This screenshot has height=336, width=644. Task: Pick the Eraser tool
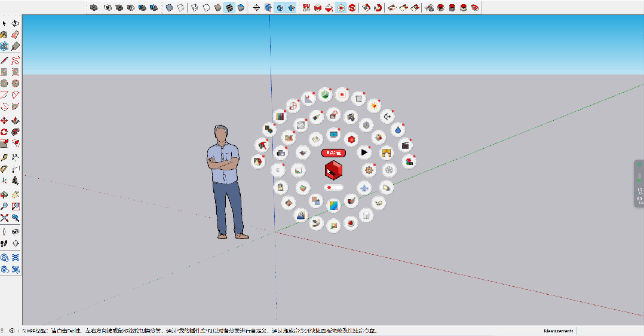pyautogui.click(x=15, y=35)
